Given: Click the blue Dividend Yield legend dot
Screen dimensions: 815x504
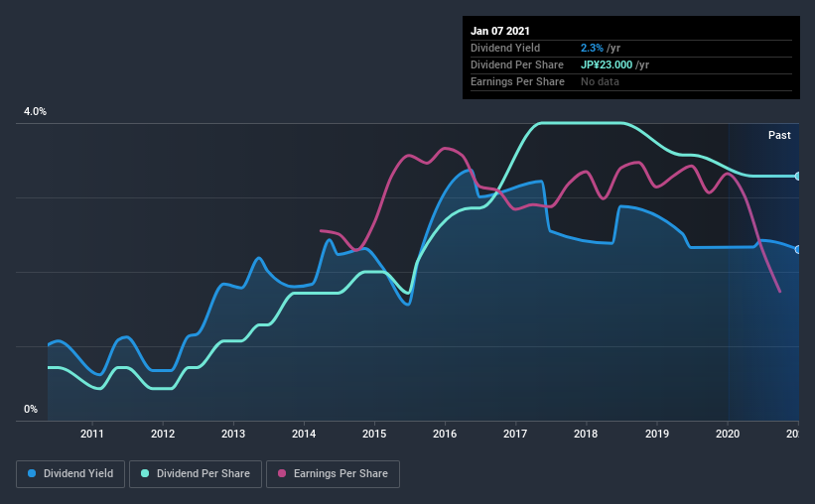Looking at the screenshot, I should point(32,473).
